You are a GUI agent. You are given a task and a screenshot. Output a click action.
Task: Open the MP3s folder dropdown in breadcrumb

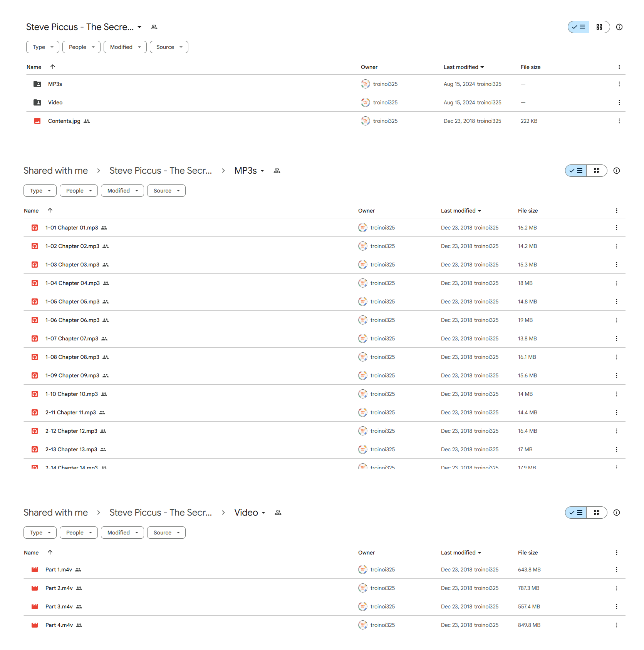point(262,171)
